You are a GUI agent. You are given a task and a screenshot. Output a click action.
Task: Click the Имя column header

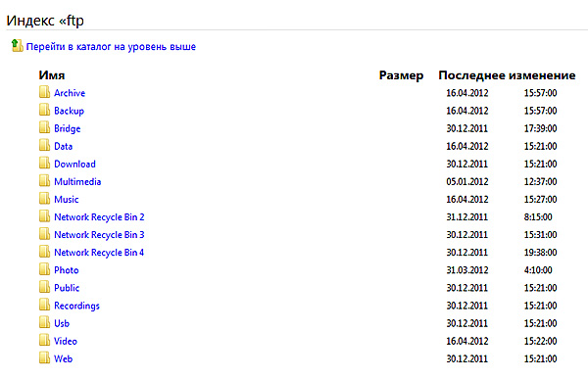pyautogui.click(x=52, y=75)
